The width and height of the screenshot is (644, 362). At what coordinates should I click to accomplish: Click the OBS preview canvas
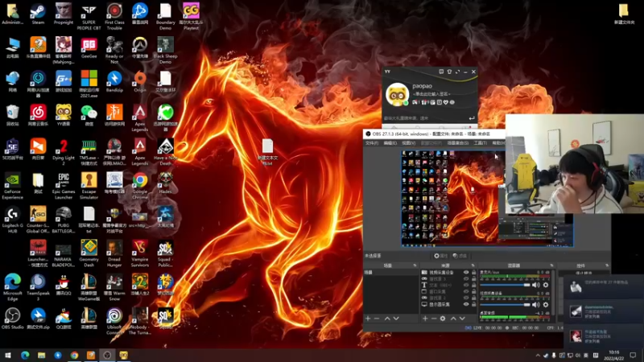tap(487, 199)
